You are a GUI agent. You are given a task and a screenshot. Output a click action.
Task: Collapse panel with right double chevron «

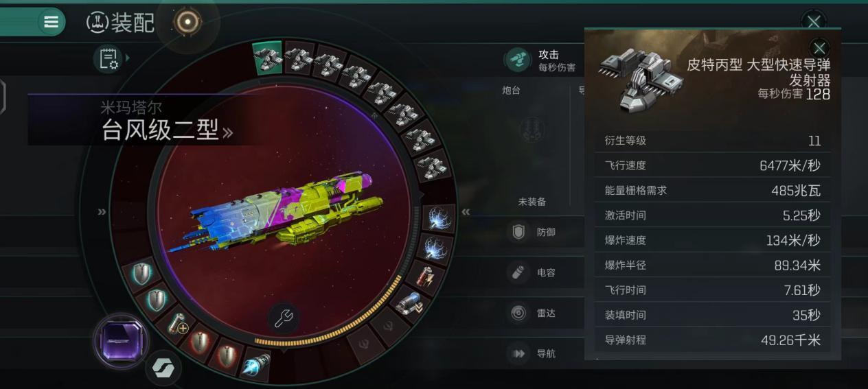[x=466, y=211]
